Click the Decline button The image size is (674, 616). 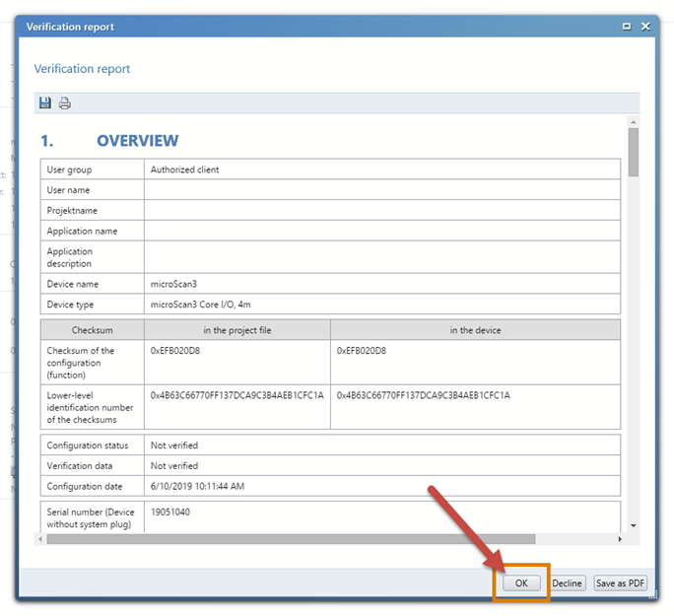[567, 583]
